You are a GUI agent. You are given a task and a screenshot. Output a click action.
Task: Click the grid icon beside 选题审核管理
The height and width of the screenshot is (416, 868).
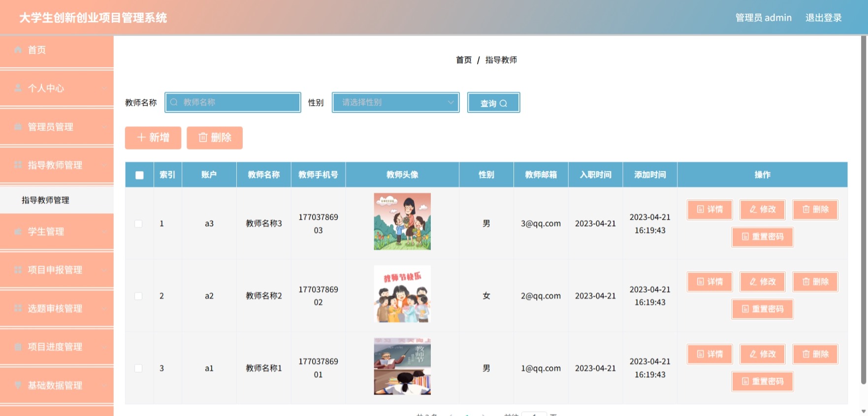tap(18, 309)
